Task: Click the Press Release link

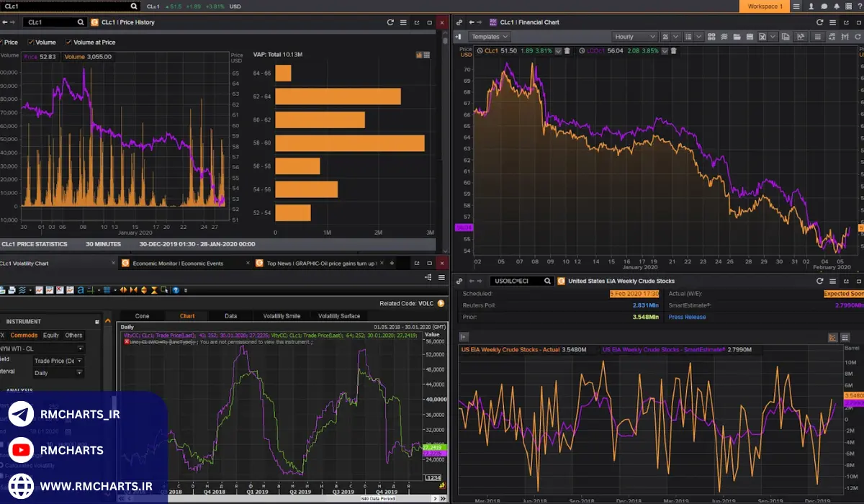Action: (687, 317)
